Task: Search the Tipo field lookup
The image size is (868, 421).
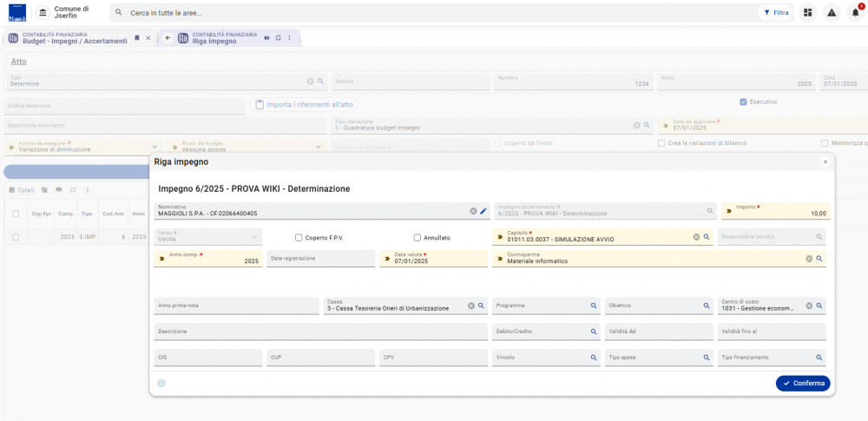Action: [320, 81]
